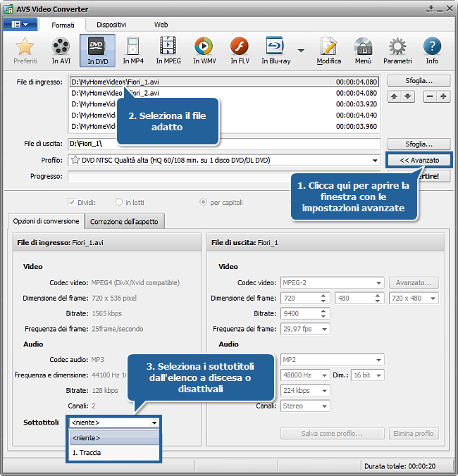
Task: Pick the In WMV format icon
Action: pyautogui.click(x=204, y=47)
